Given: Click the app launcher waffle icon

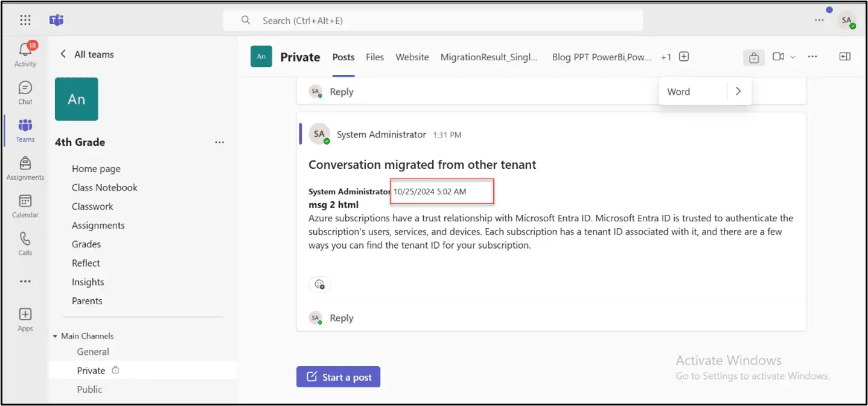Looking at the screenshot, I should click(x=25, y=20).
